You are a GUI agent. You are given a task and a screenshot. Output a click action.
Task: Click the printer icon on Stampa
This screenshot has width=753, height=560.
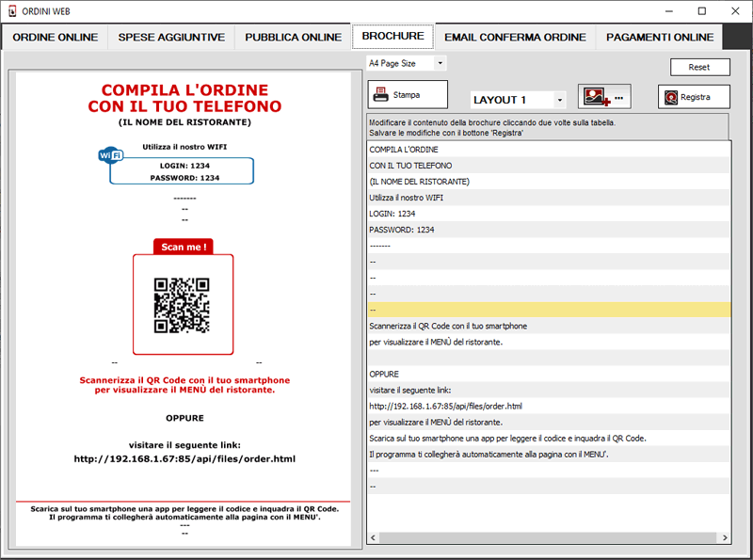[381, 95]
